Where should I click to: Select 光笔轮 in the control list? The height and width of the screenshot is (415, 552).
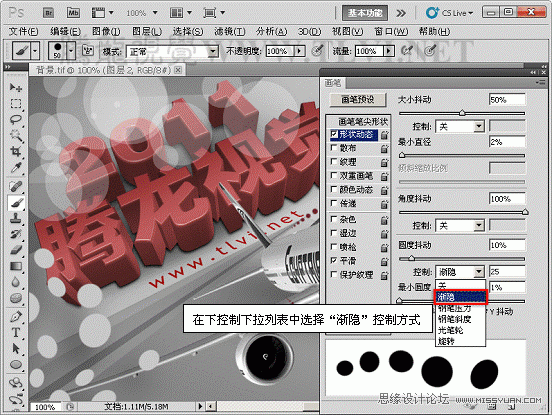click(461, 330)
